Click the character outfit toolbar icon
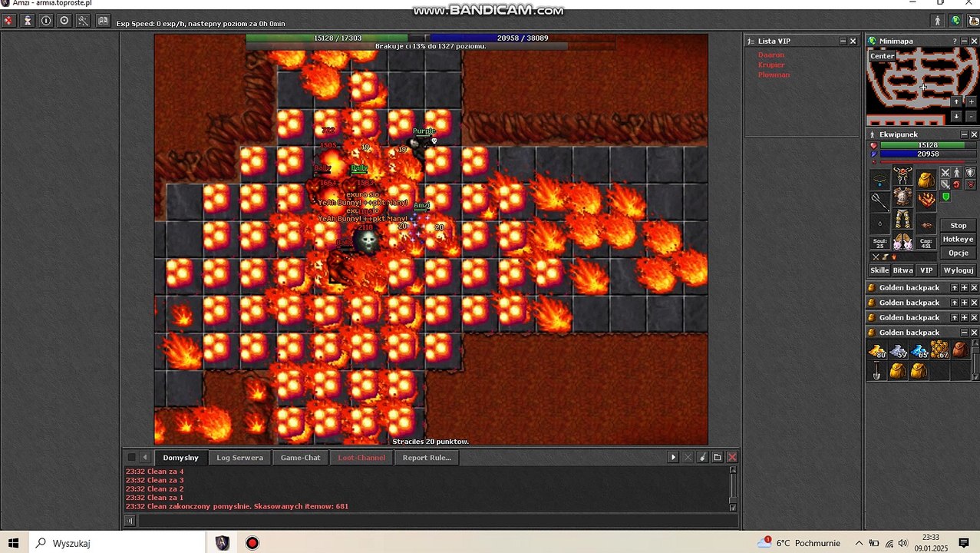The width and height of the screenshot is (980, 553). [28, 22]
